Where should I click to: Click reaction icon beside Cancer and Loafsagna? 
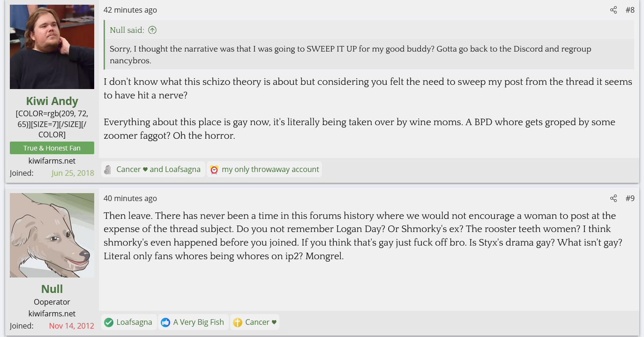pyautogui.click(x=108, y=170)
